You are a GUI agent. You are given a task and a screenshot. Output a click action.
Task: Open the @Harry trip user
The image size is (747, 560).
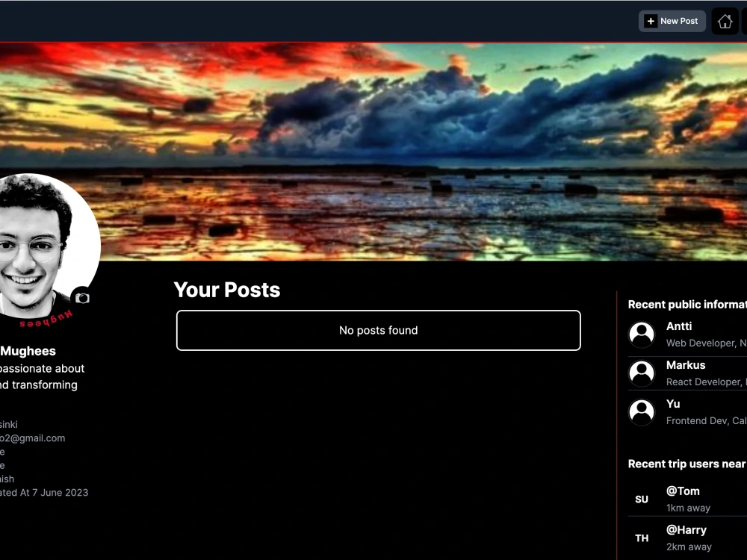(x=686, y=530)
